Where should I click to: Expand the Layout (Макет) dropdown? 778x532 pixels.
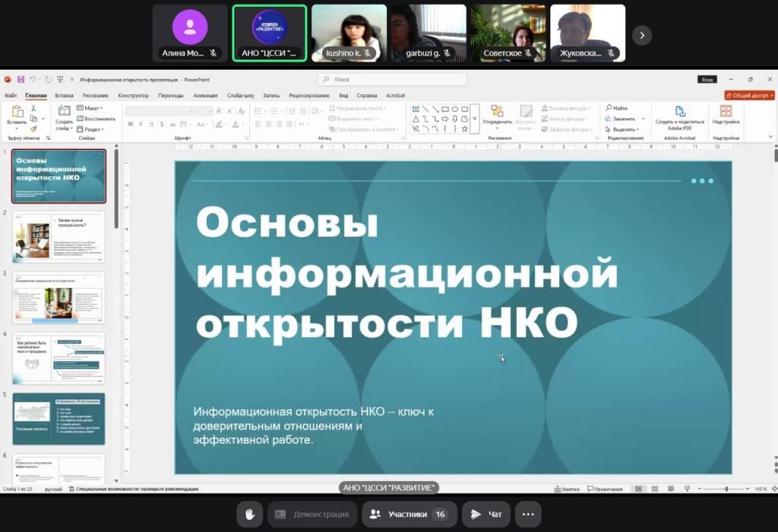pyautogui.click(x=93, y=109)
